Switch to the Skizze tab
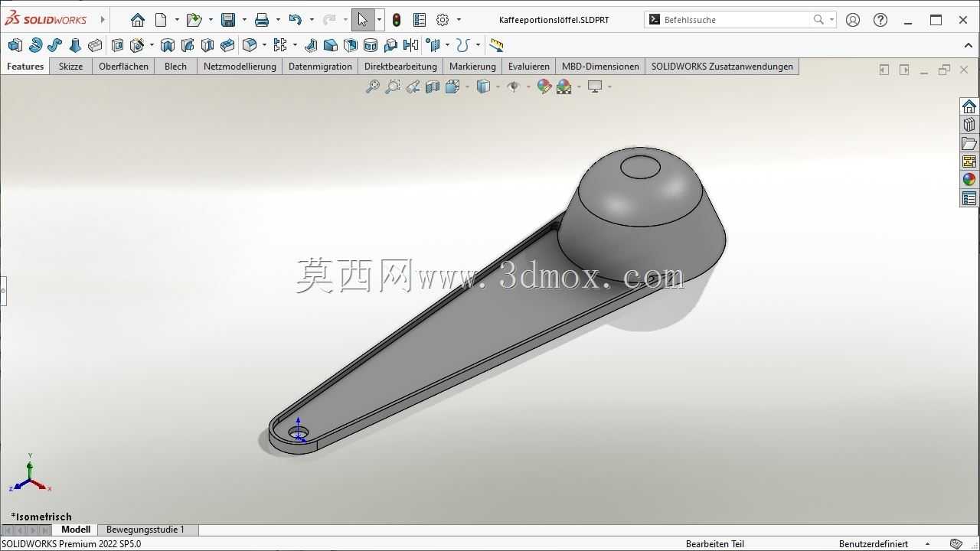Viewport: 980px width, 551px height. tap(70, 67)
